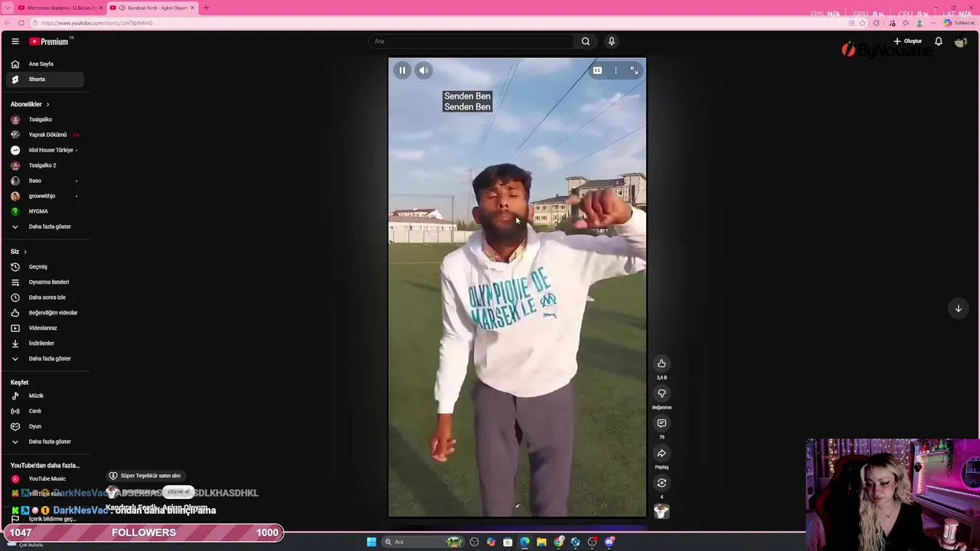980x551 pixels.
Task: Switch the Short to fullscreen view
Action: click(634, 70)
